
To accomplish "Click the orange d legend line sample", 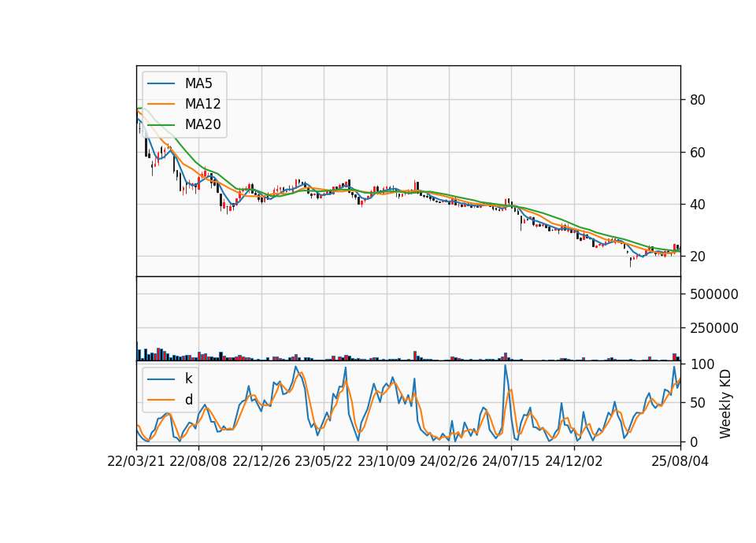I will [x=161, y=400].
